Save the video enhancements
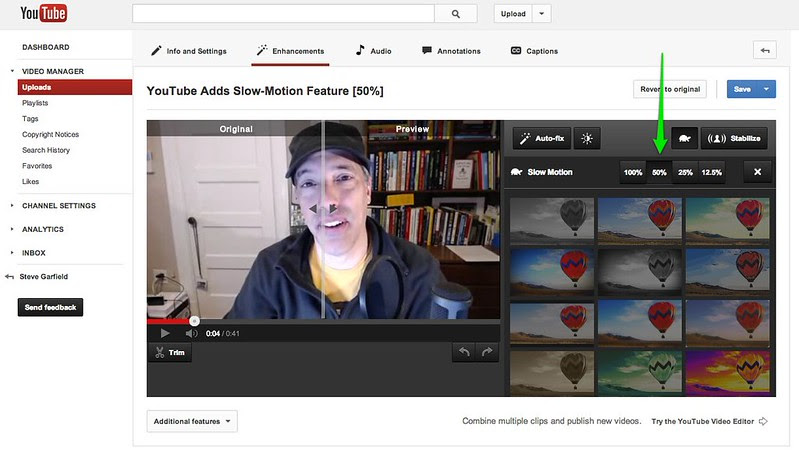Image resolution: width=799 pixels, height=458 pixels. [x=742, y=89]
